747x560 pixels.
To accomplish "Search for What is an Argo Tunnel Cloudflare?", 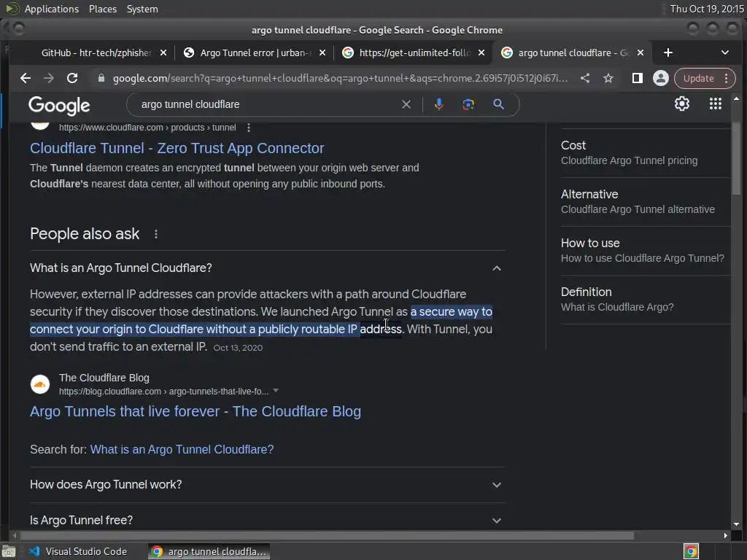I will coord(182,449).
